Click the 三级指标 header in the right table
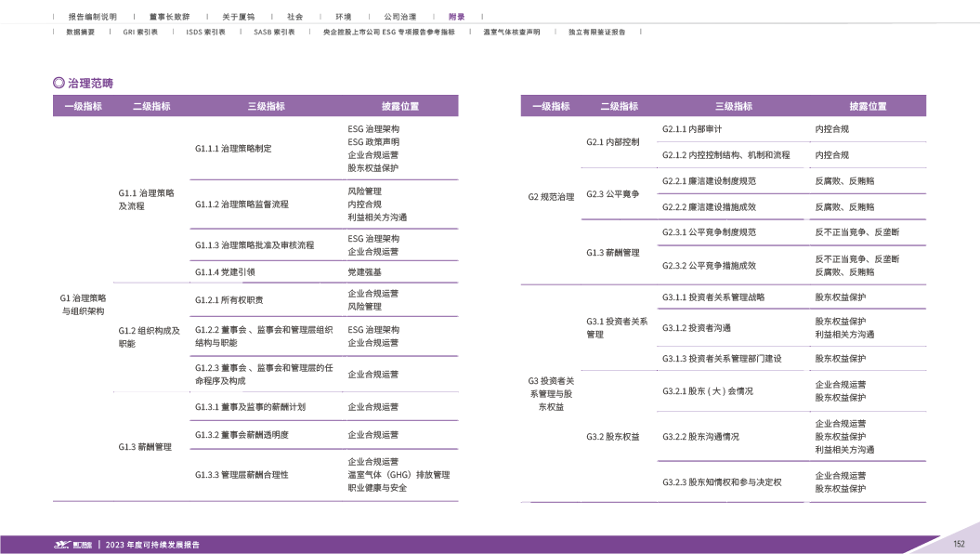Screen dimensions: 980x554 [x=733, y=106]
